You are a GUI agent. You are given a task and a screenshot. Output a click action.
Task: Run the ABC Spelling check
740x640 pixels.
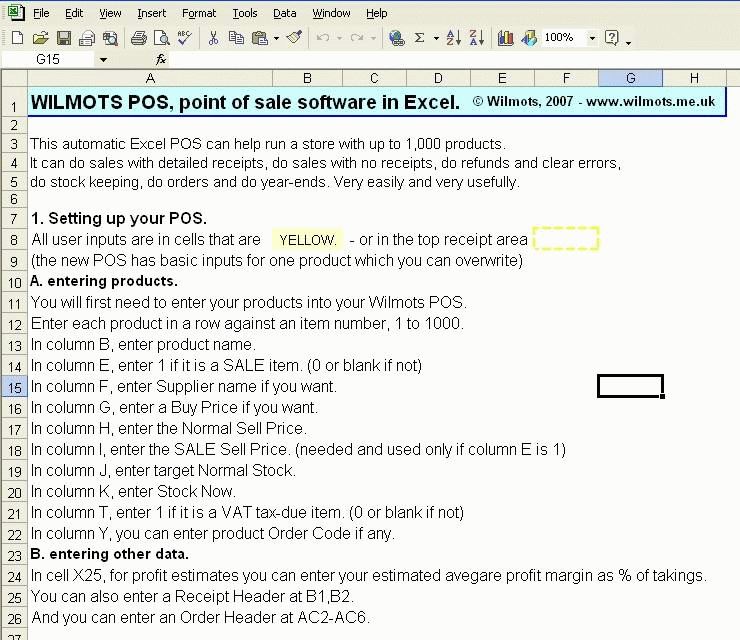coord(185,37)
